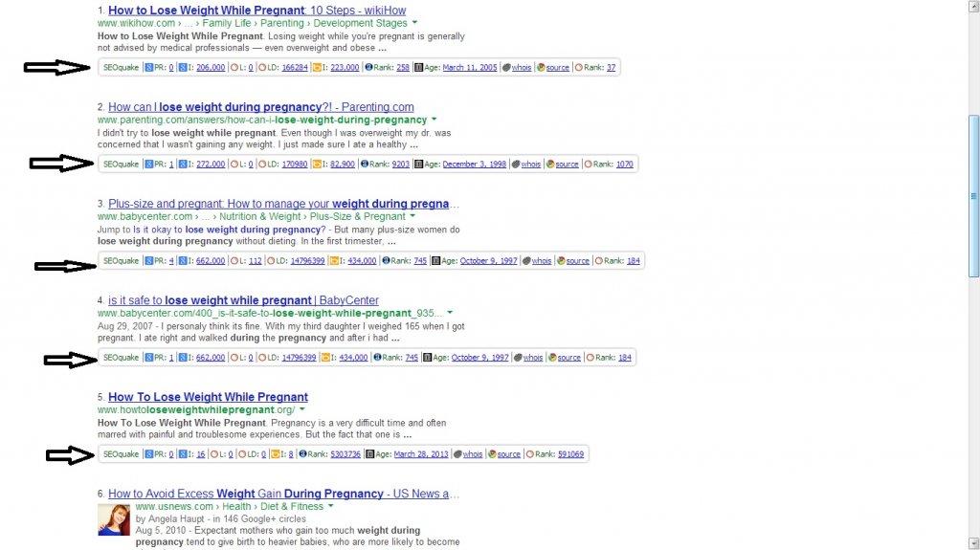Open the wikiHow 'How to Lose Weight While Pregnant' result
Screen dimensions: 980x550
click(256, 11)
